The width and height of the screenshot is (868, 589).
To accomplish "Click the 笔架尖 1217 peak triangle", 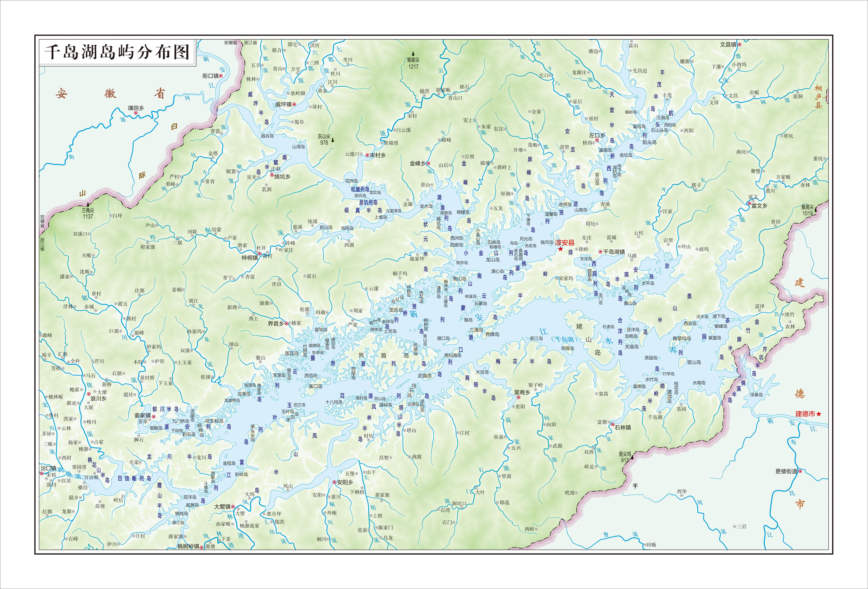I will (x=413, y=53).
